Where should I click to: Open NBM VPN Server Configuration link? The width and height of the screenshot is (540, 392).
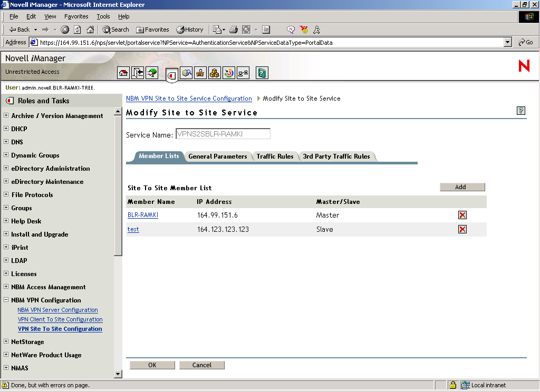(57, 310)
